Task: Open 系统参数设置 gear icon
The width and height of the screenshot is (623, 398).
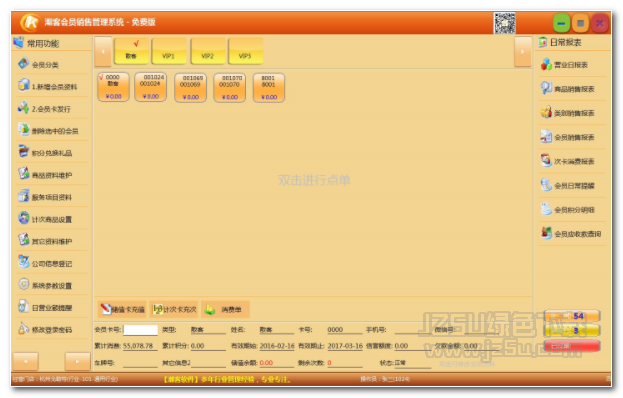Action: [24, 284]
